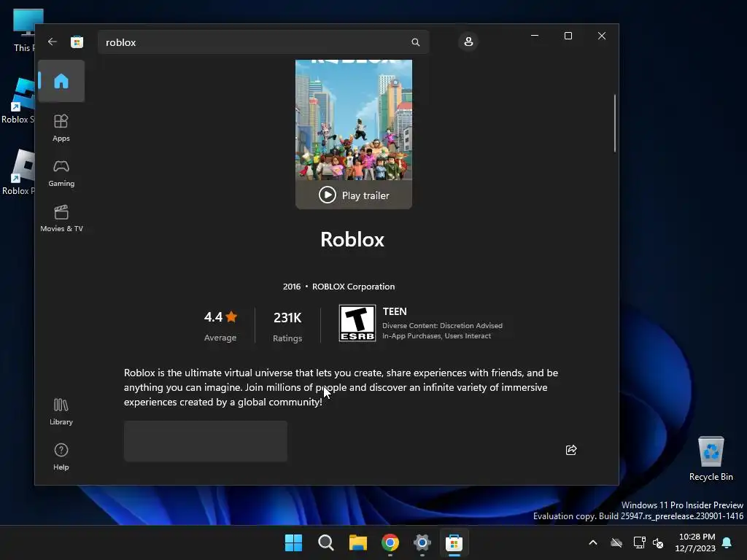
Task: Select the Roblox Studio desktop shortcut
Action: pos(18,101)
